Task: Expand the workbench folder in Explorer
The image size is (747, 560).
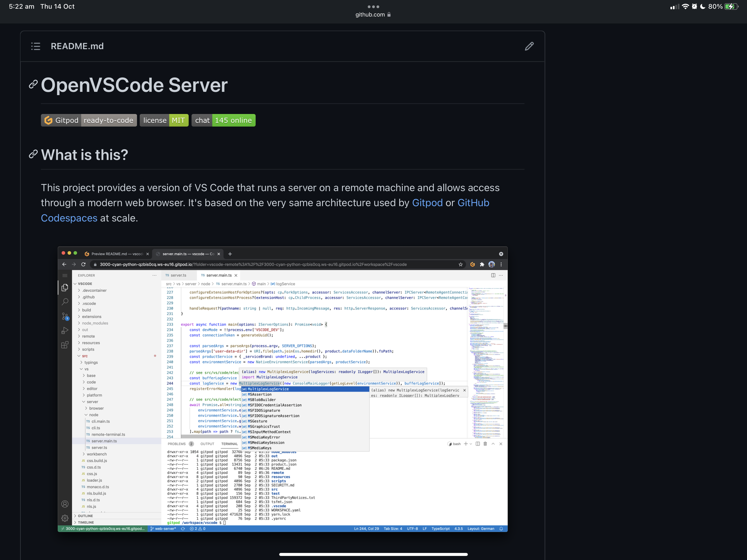Action: pos(96,454)
